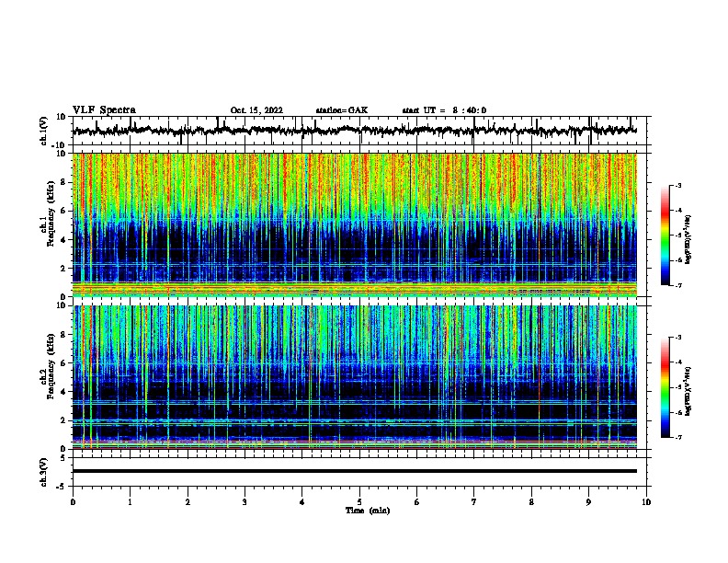Click the ch.1 'Frequency (kHz)' axis label
This screenshot has height=563, width=728.
[x=51, y=213]
